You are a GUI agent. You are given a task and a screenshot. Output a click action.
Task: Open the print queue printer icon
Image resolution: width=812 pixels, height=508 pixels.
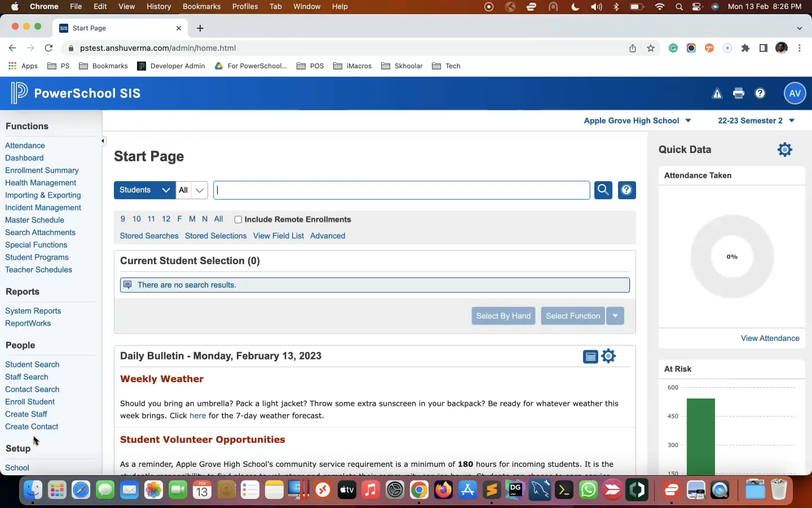[x=739, y=94]
